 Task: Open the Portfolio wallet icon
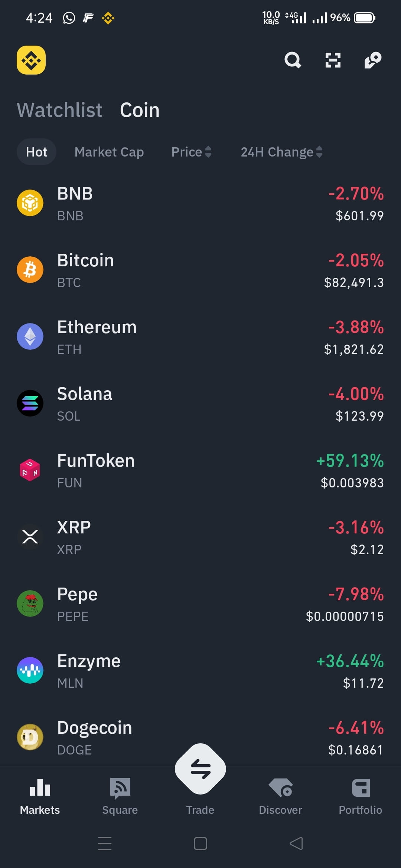tap(361, 788)
